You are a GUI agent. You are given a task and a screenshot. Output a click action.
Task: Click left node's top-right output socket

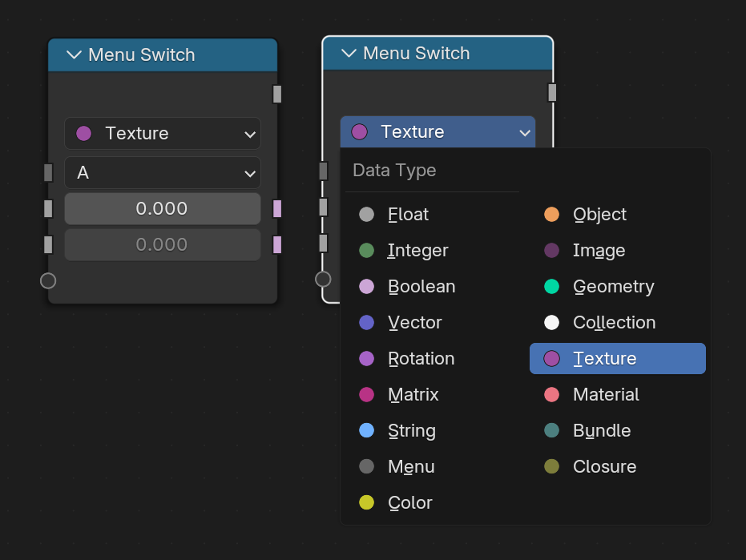(277, 94)
